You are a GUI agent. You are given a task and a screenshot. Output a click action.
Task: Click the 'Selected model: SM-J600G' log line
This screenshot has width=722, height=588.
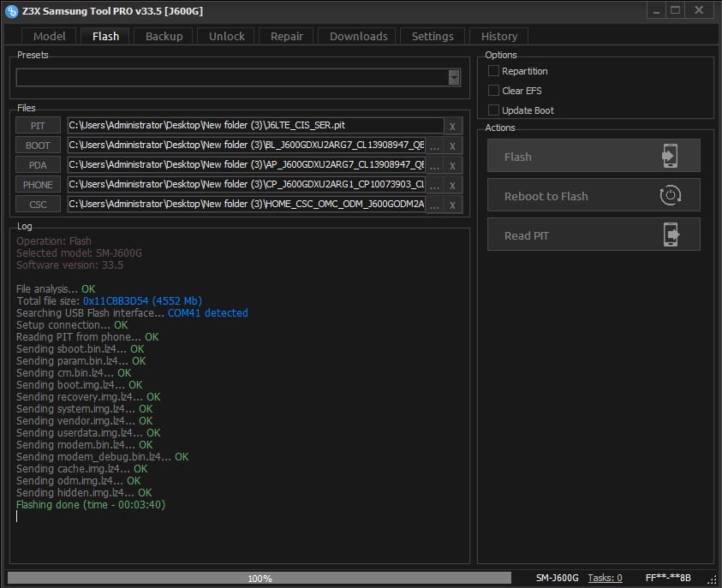[x=79, y=253]
